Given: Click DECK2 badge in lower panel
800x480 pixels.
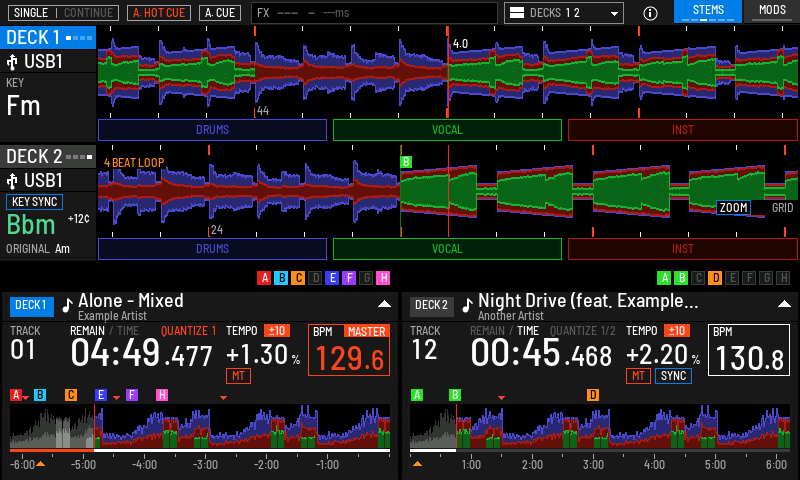Looking at the screenshot, I should pyautogui.click(x=432, y=306).
